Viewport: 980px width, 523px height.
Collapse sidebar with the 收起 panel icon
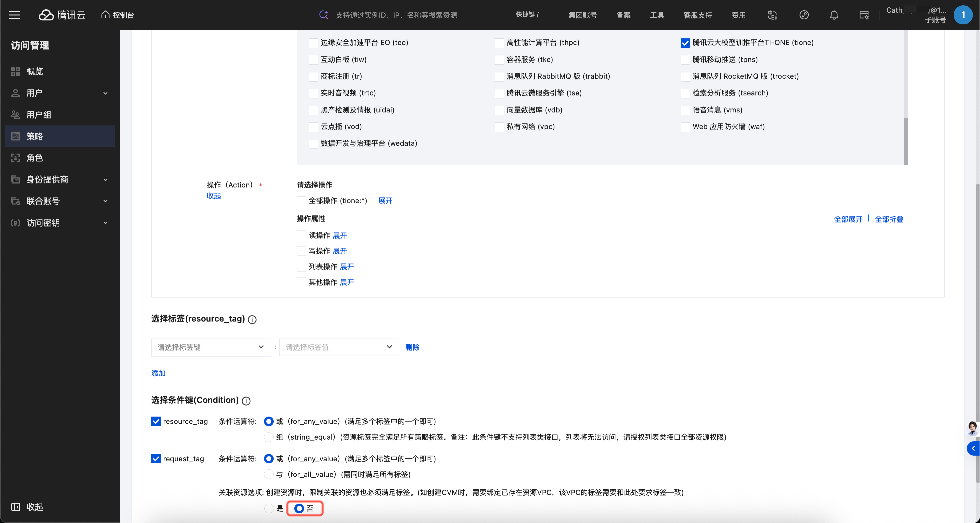tap(16, 507)
